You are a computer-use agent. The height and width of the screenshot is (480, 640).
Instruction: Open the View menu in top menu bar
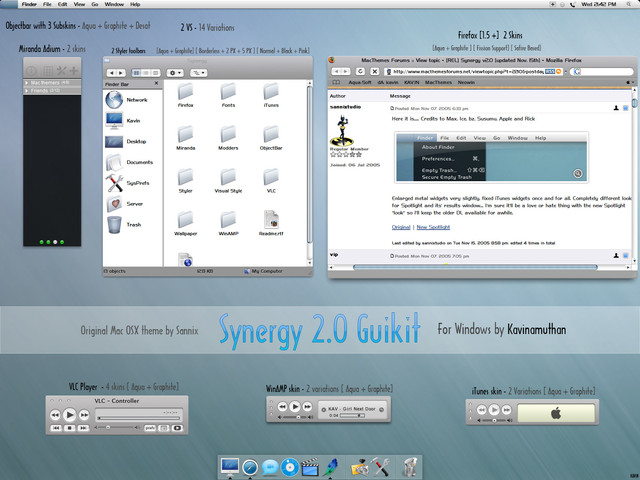tap(79, 4)
